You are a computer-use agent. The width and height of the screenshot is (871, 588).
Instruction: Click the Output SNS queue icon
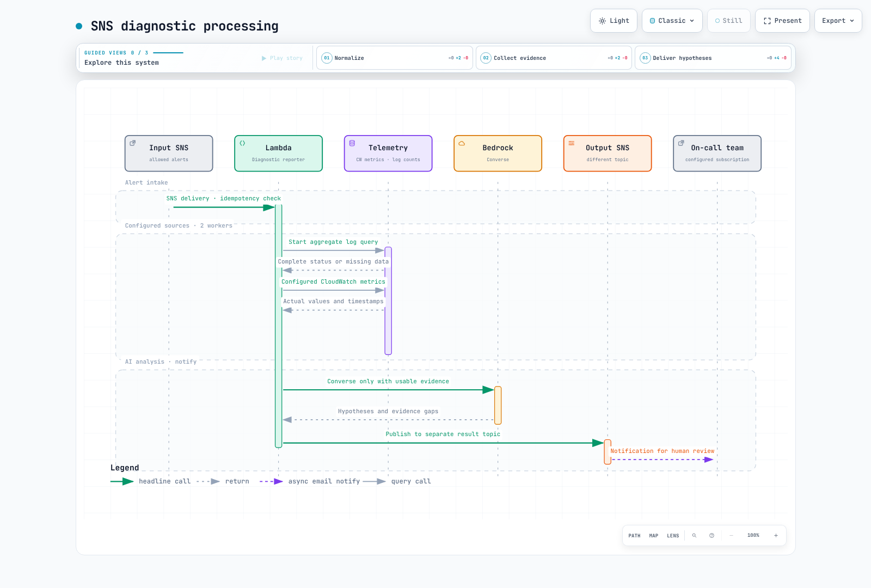pyautogui.click(x=572, y=143)
